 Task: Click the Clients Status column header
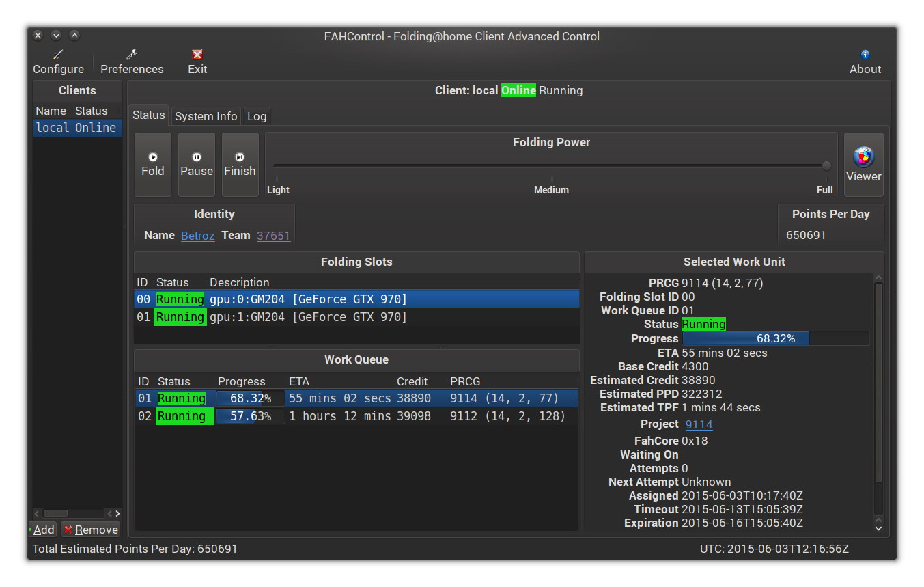92,111
